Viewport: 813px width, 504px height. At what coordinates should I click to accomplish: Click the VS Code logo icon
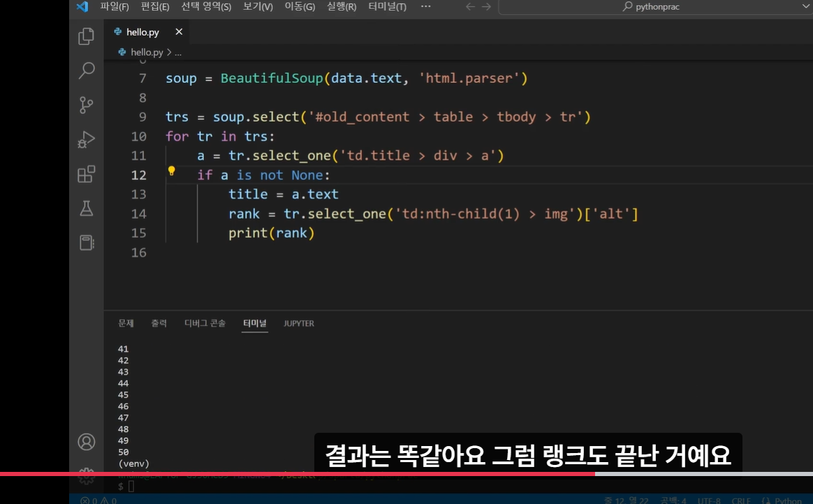point(82,7)
